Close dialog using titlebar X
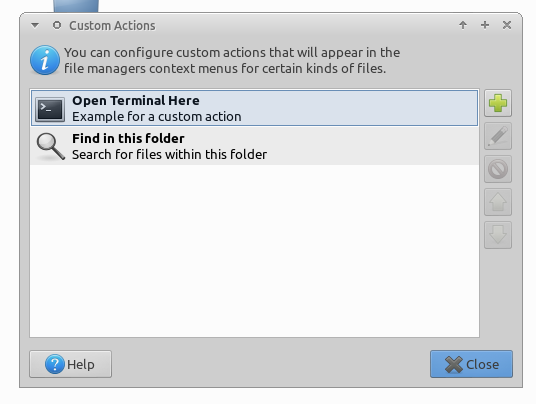Viewport: 536px width, 404px height. tap(507, 25)
